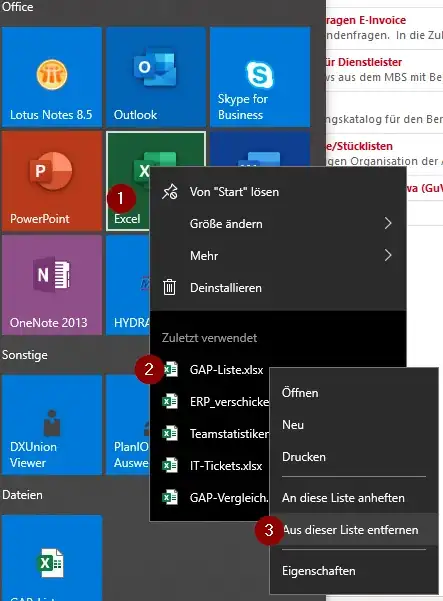Click the Word tile behind the context menu
This screenshot has width=443, height=601.
[260, 149]
